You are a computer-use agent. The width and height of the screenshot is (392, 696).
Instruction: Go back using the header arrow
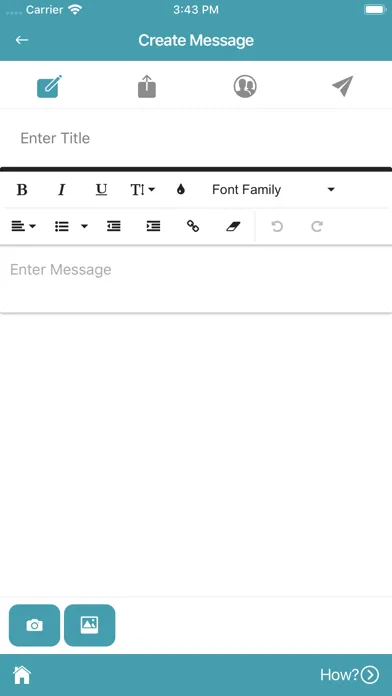22,40
